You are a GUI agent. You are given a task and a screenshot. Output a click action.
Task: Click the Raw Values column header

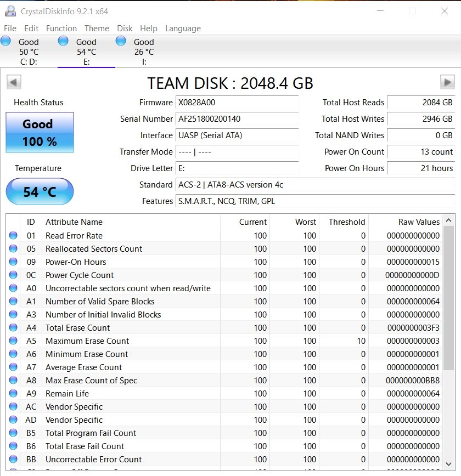[419, 222]
